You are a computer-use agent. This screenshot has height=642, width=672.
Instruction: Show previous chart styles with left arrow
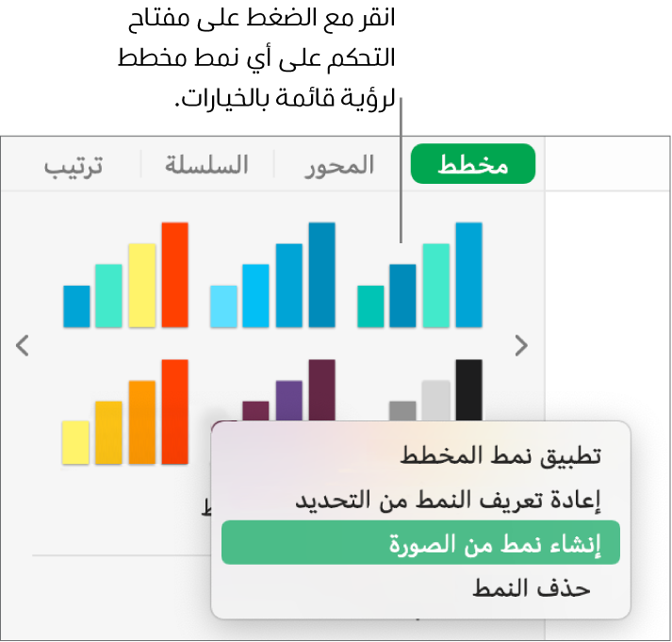(x=24, y=346)
